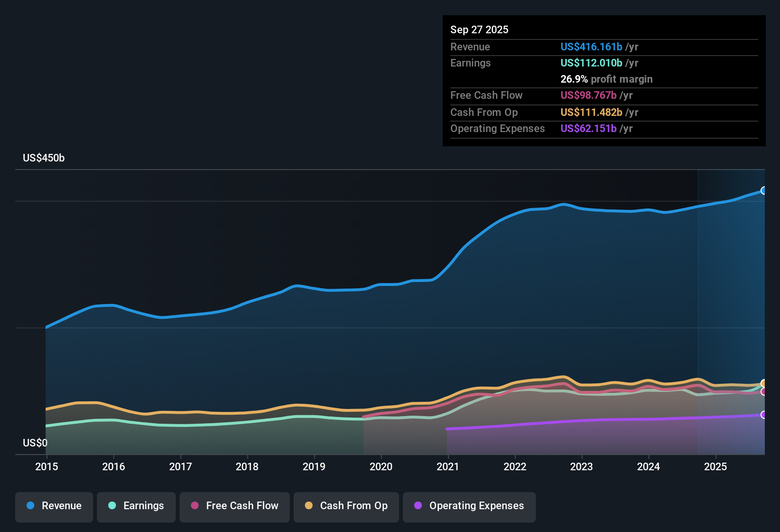780x532 pixels.
Task: Click the purple Operating Expenses dot icon
Action: [x=418, y=506]
